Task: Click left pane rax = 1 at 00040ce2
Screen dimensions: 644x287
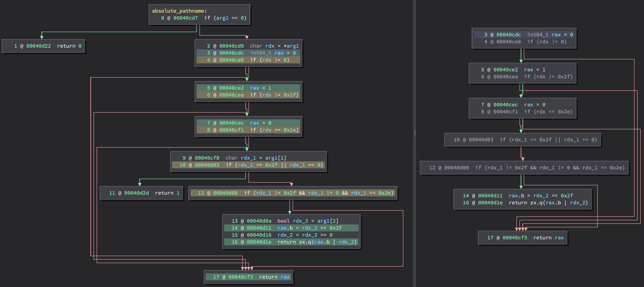Action: tap(248, 88)
